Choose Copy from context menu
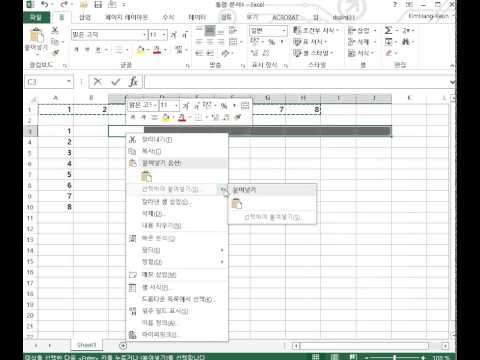480x360 pixels. click(177, 151)
